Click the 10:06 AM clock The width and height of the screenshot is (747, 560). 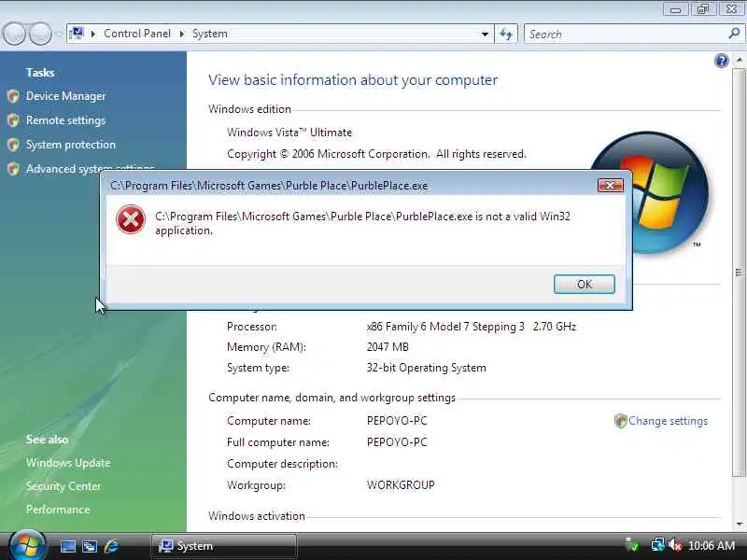coord(712,545)
